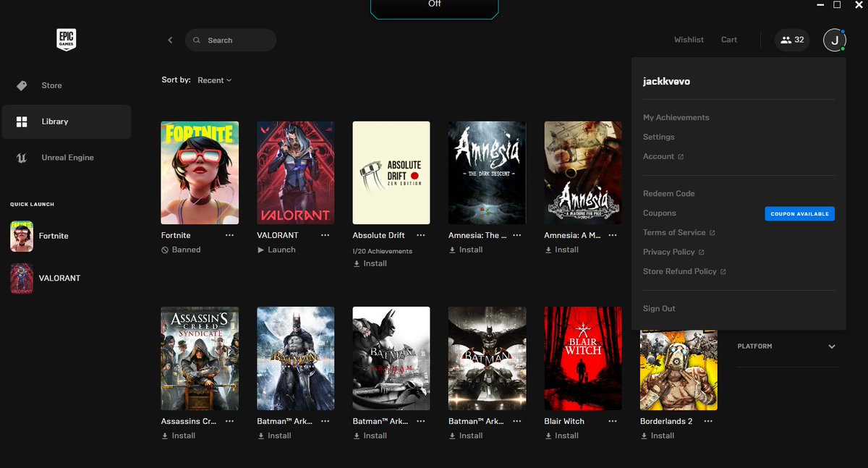The width and height of the screenshot is (868, 468).
Task: Open Amnesia: The Dark Descent options menu
Action: (x=516, y=236)
